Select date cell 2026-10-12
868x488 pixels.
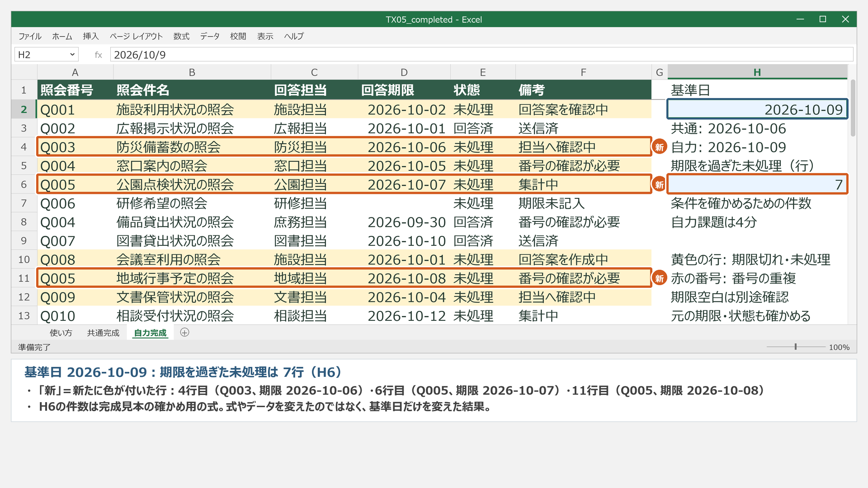[x=404, y=316]
